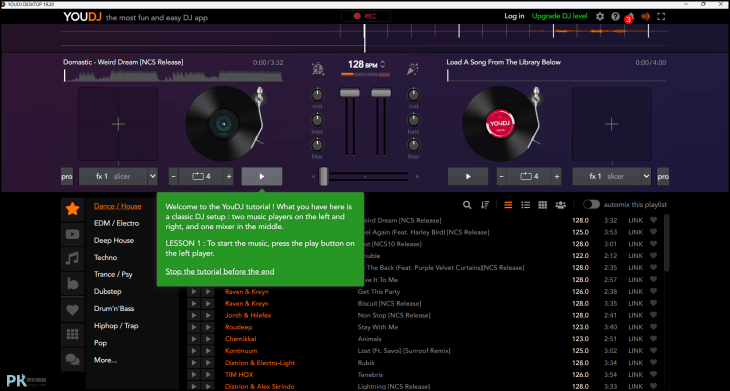
Task: Select the Trance / Psy genre
Action: pyautogui.click(x=113, y=275)
